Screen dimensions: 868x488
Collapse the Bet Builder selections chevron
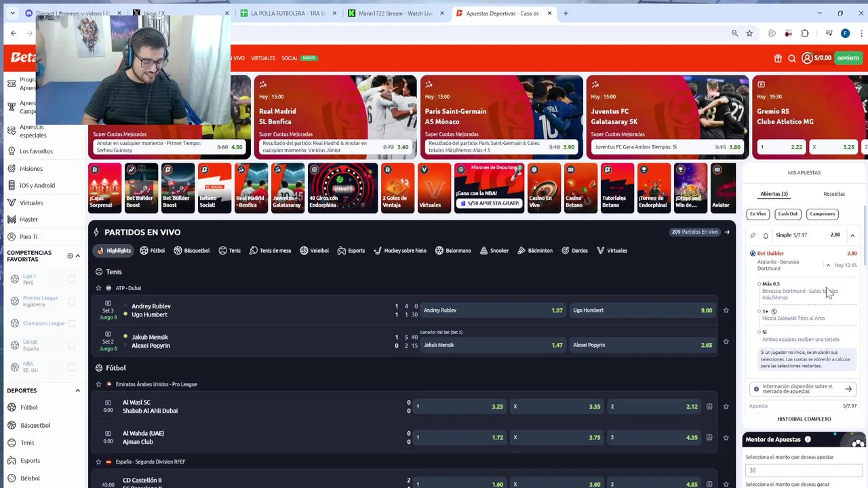tap(828, 265)
